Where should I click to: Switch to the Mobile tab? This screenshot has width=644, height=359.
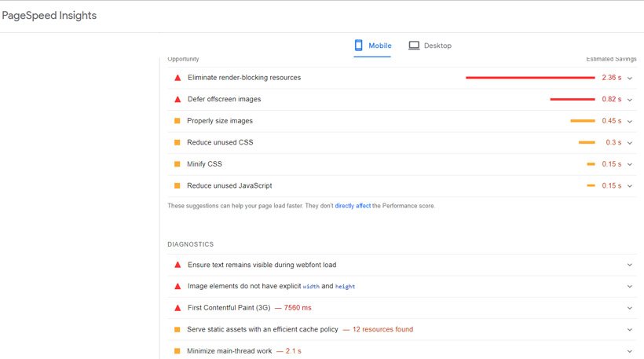point(372,46)
